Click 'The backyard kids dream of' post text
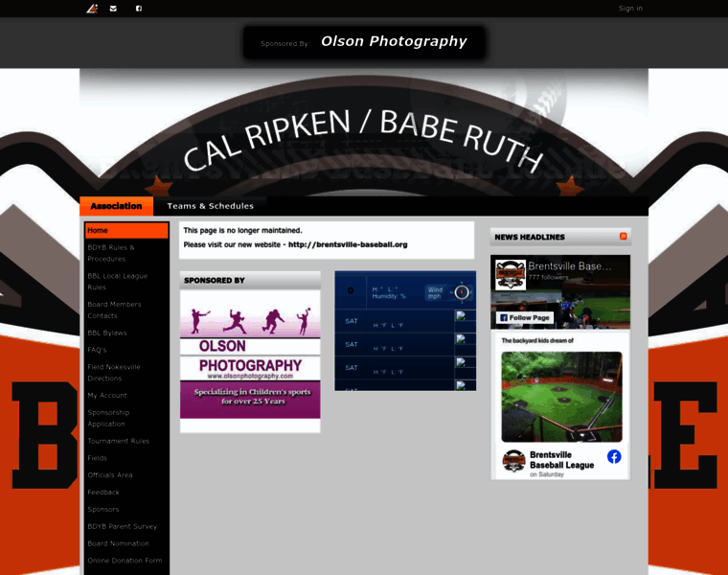728x575 pixels. (x=537, y=340)
